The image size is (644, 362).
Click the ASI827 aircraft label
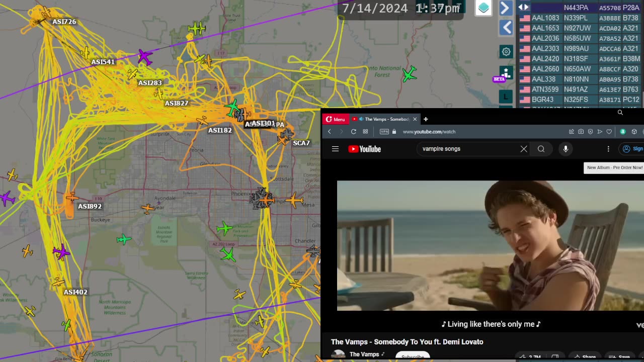[177, 103]
